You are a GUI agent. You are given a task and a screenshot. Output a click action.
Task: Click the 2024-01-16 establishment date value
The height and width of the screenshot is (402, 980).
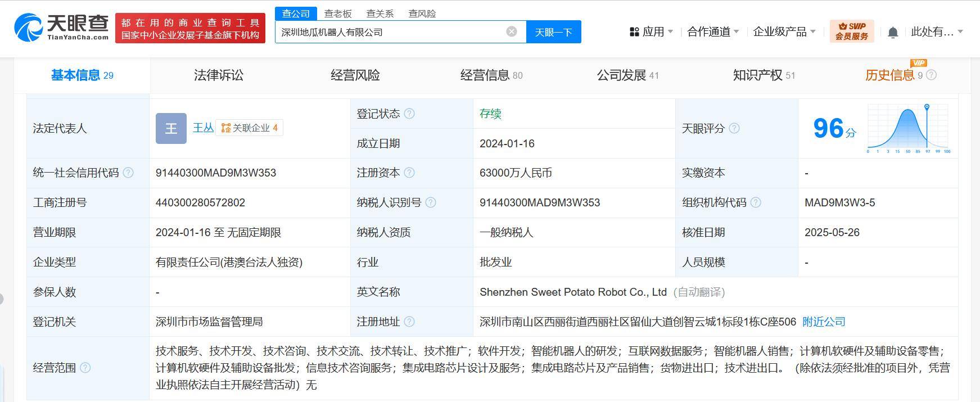point(507,143)
